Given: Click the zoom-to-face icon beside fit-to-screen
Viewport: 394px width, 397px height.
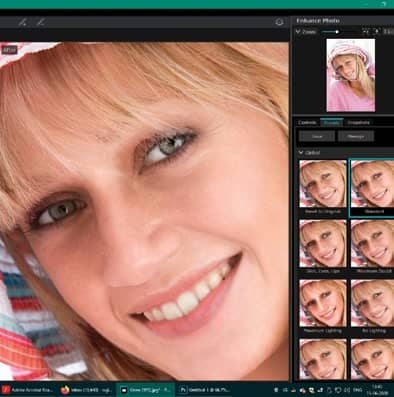Looking at the screenshot, I should [x=376, y=32].
